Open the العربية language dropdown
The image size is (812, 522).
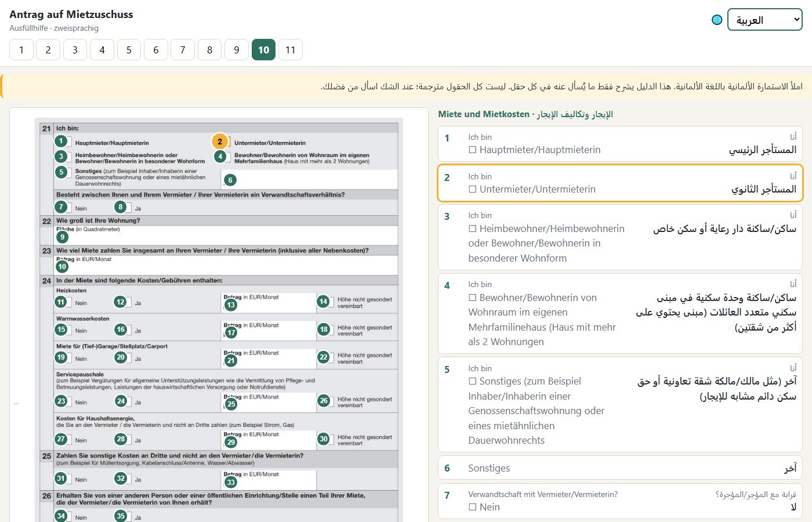coord(765,20)
